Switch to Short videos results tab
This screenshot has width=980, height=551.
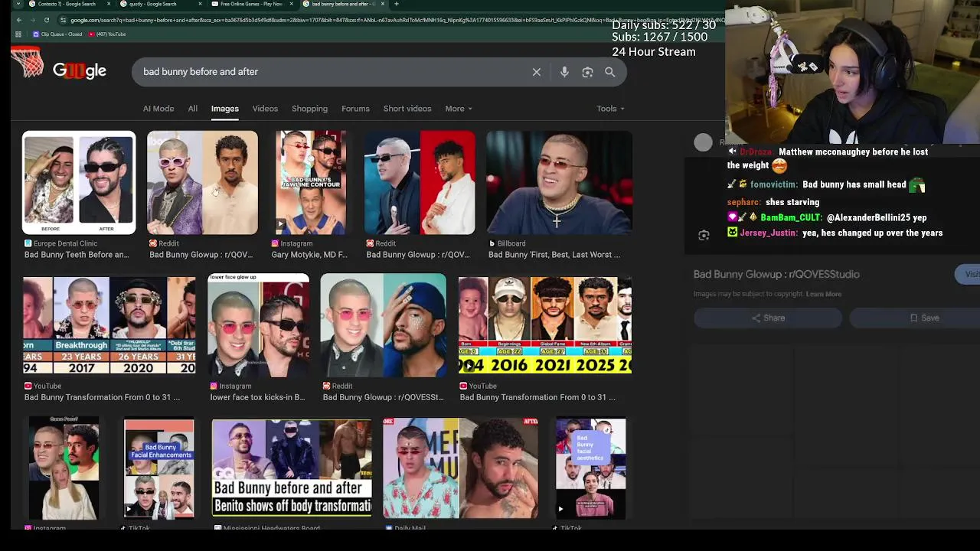point(407,109)
